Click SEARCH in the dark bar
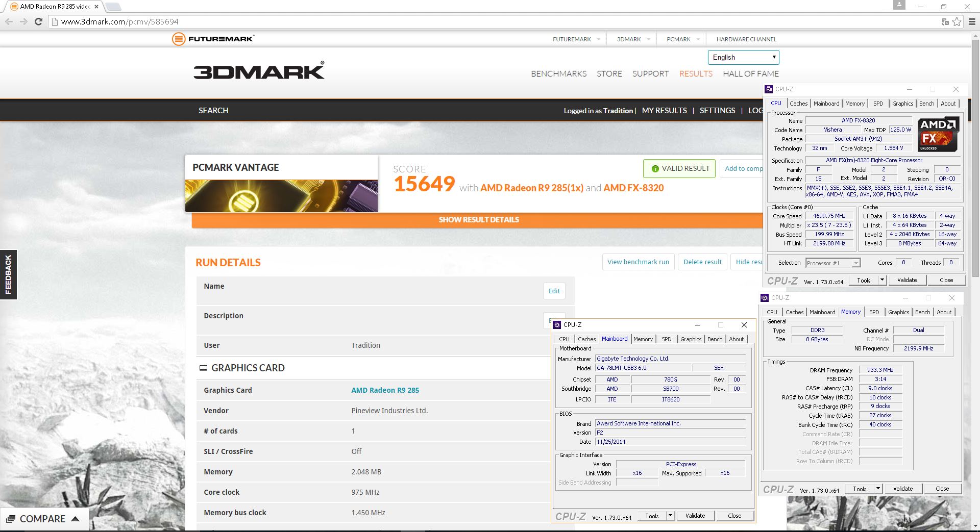 click(213, 111)
